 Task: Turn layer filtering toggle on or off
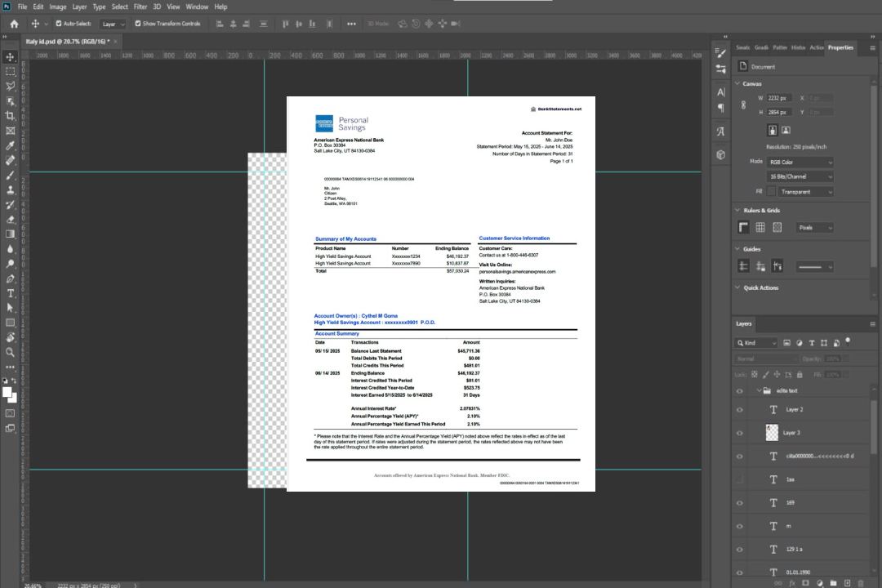(x=849, y=341)
